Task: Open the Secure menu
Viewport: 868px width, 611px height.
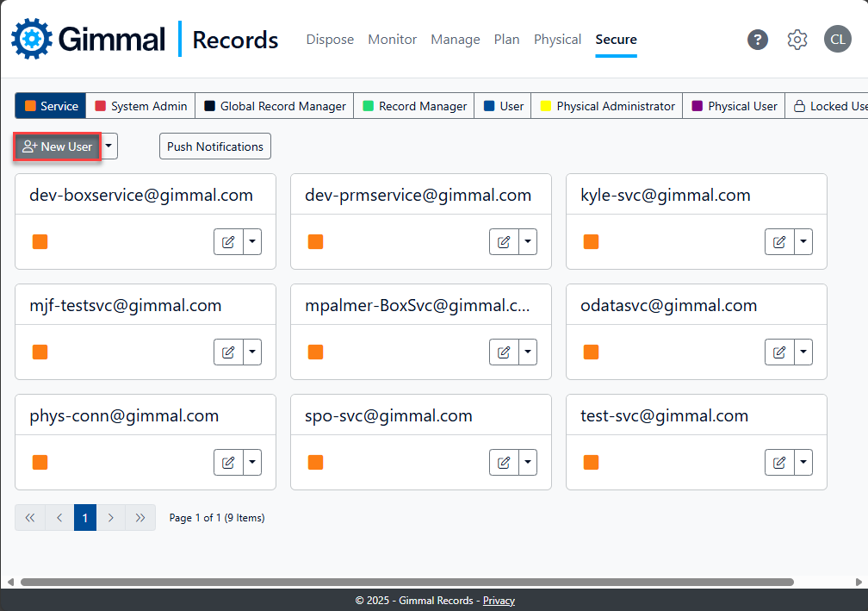Action: point(617,40)
